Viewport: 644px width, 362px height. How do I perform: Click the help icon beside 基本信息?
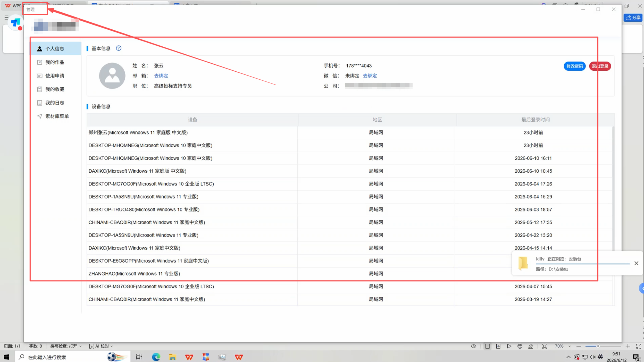pyautogui.click(x=119, y=48)
